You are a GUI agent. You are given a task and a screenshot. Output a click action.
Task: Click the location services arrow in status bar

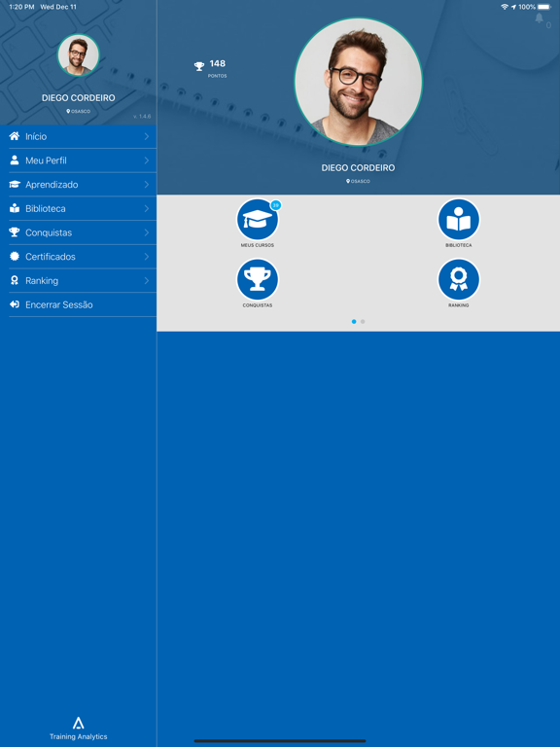tap(513, 7)
